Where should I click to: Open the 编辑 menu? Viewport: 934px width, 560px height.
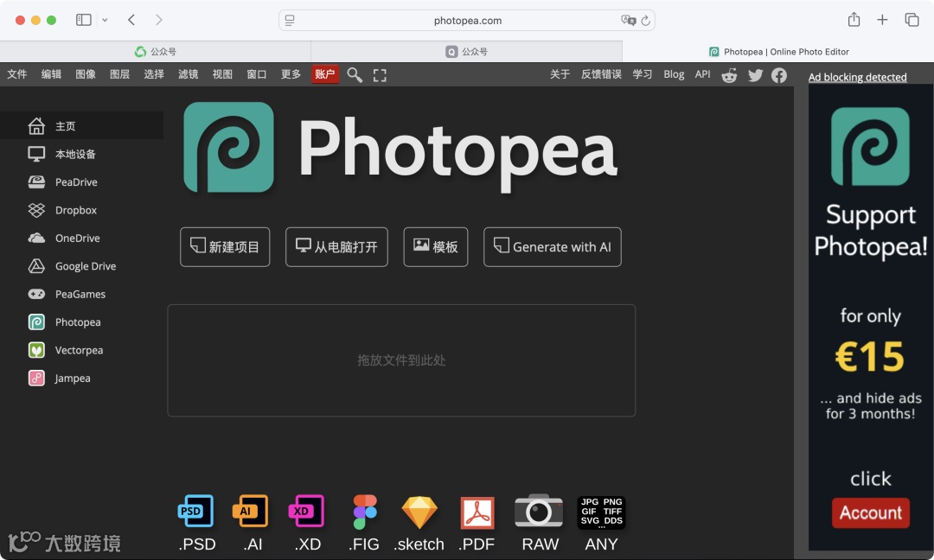click(51, 74)
